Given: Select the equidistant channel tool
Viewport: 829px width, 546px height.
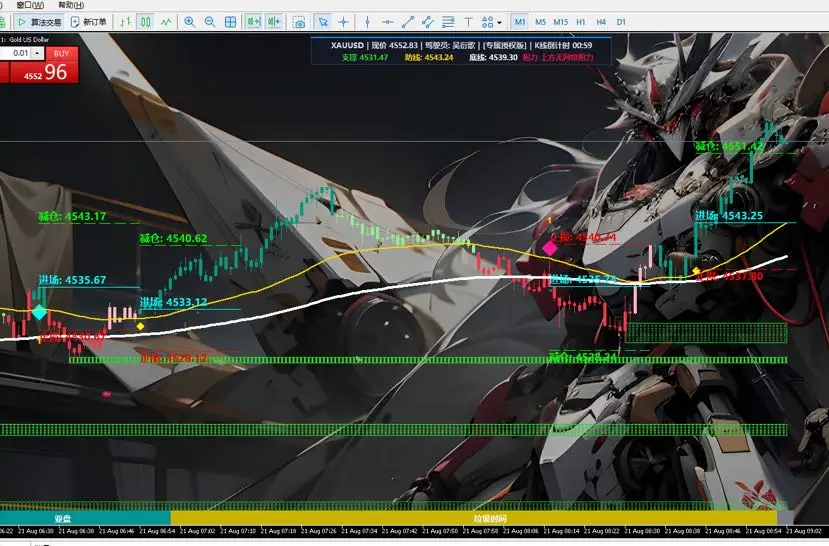Looking at the screenshot, I should pyautogui.click(x=428, y=22).
